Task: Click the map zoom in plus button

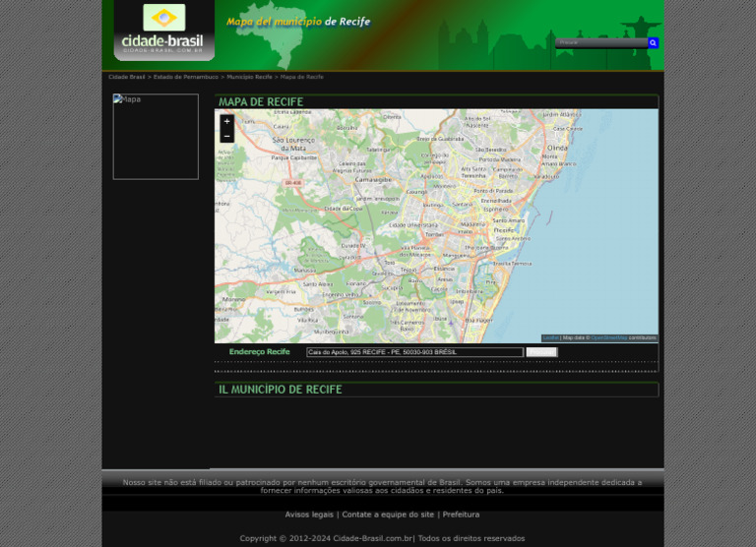Action: (226, 122)
